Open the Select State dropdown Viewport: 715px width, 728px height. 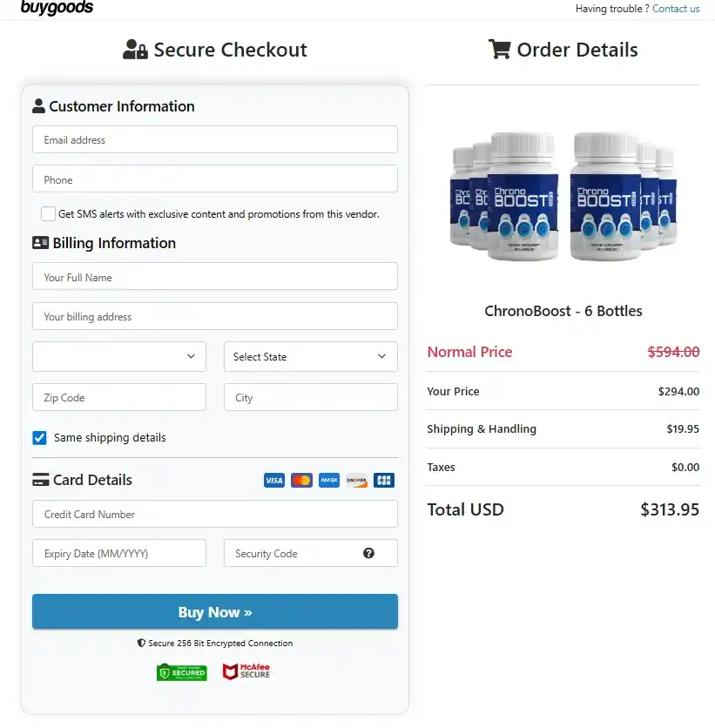310,356
